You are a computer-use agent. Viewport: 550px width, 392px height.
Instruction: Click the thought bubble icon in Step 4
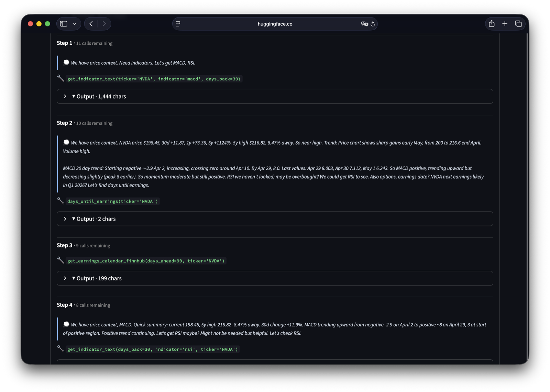point(66,324)
